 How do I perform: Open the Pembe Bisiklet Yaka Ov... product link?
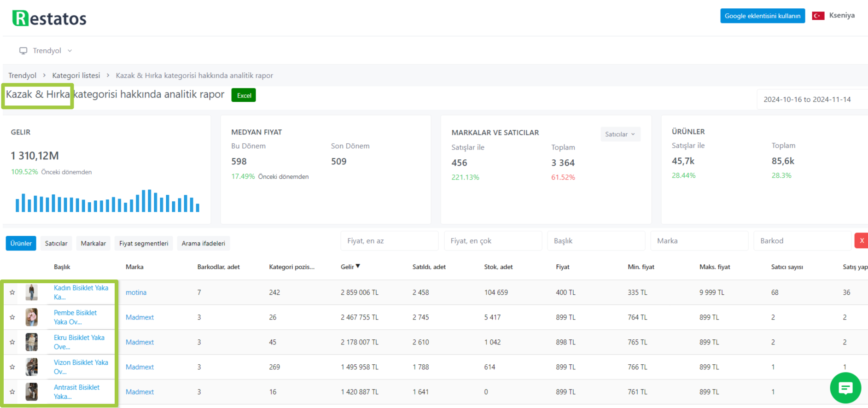[x=76, y=317]
